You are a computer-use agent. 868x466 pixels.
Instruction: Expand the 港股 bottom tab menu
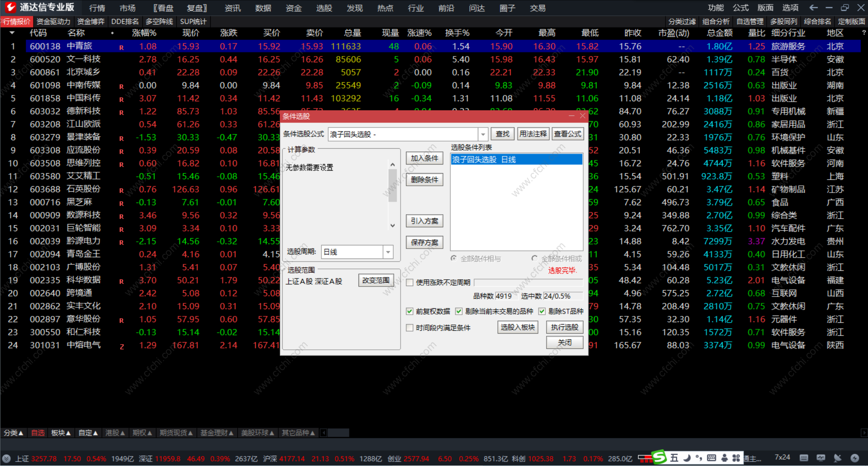point(115,433)
